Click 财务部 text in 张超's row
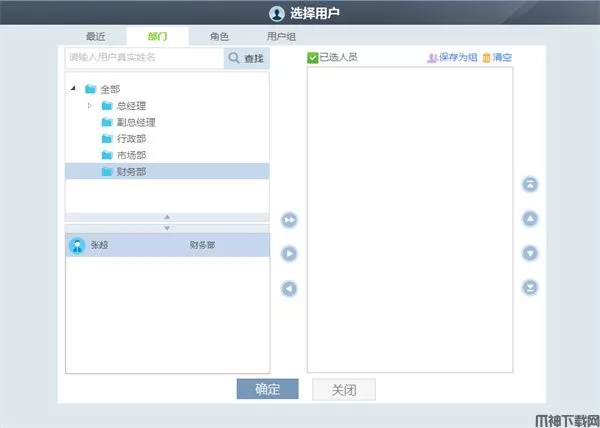Viewport: 600px width, 428px height. (202, 245)
